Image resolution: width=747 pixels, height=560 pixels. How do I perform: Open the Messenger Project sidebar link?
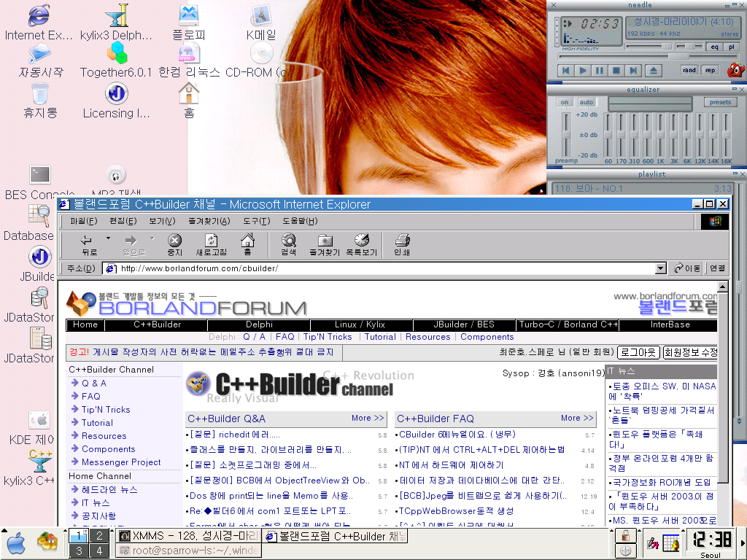pos(121,462)
